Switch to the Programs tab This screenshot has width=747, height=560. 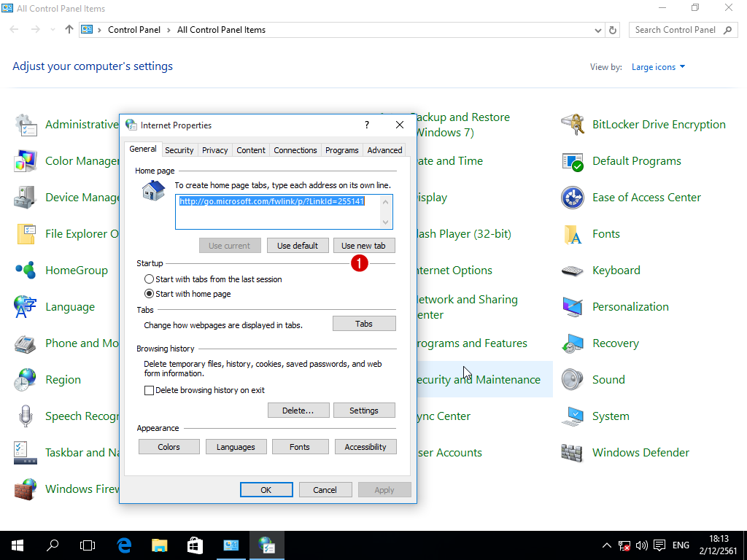point(341,150)
